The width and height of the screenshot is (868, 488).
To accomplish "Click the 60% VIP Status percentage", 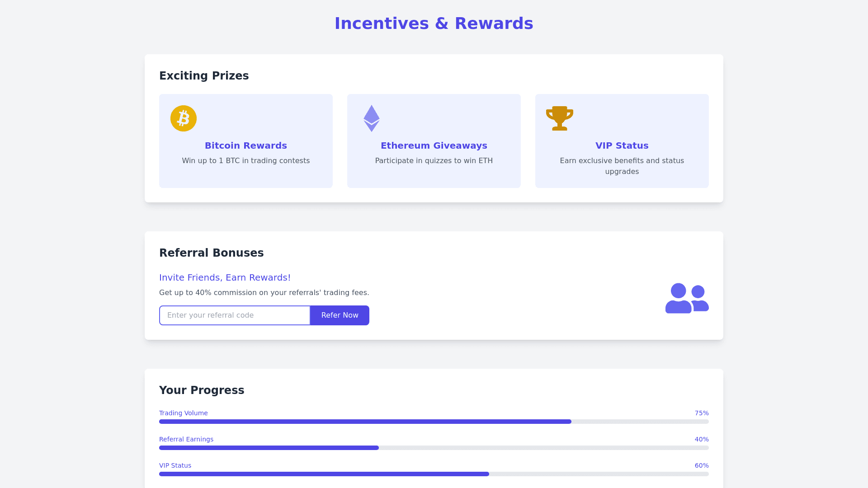I will pyautogui.click(x=702, y=465).
